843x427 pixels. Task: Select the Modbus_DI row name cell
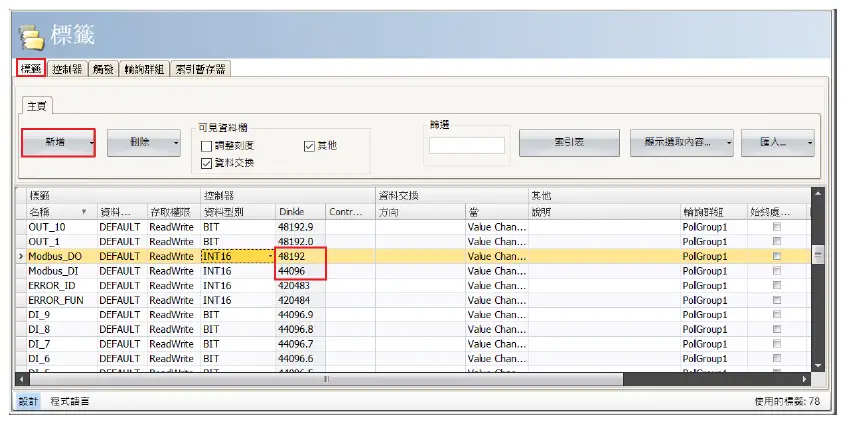[x=62, y=271]
